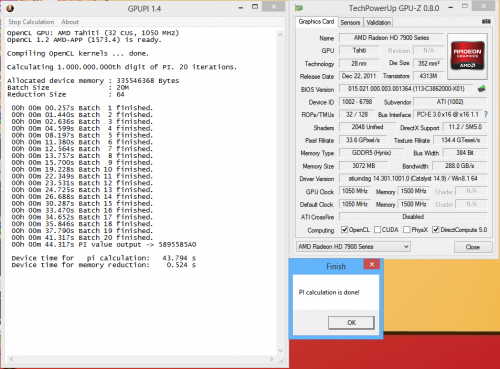Click the Subvendor ATI (1002) field

[x=450, y=102]
